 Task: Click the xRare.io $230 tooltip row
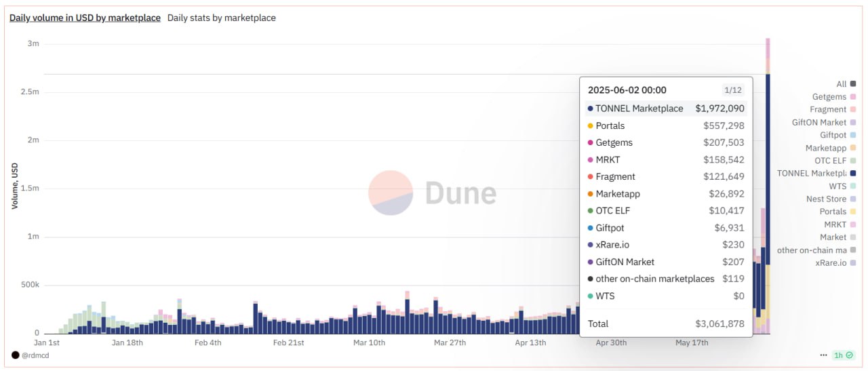[x=666, y=245]
